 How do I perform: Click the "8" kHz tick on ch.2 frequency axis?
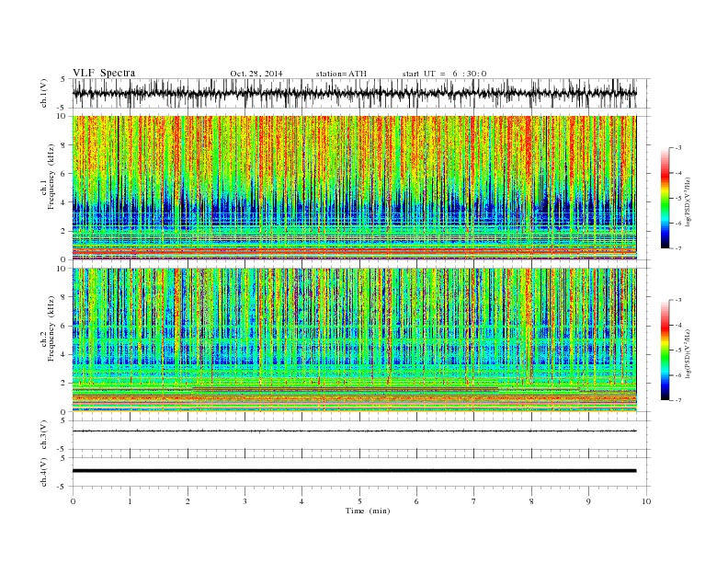63,297
